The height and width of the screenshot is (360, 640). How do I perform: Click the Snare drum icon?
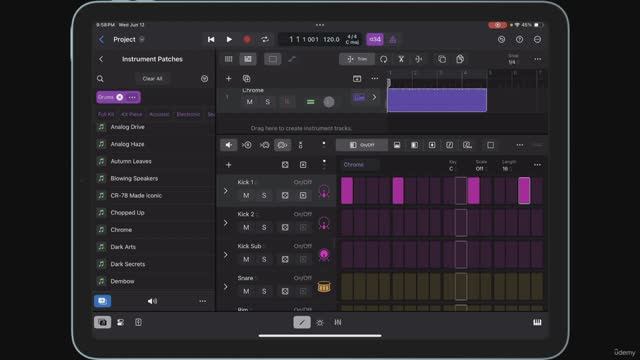(324, 287)
